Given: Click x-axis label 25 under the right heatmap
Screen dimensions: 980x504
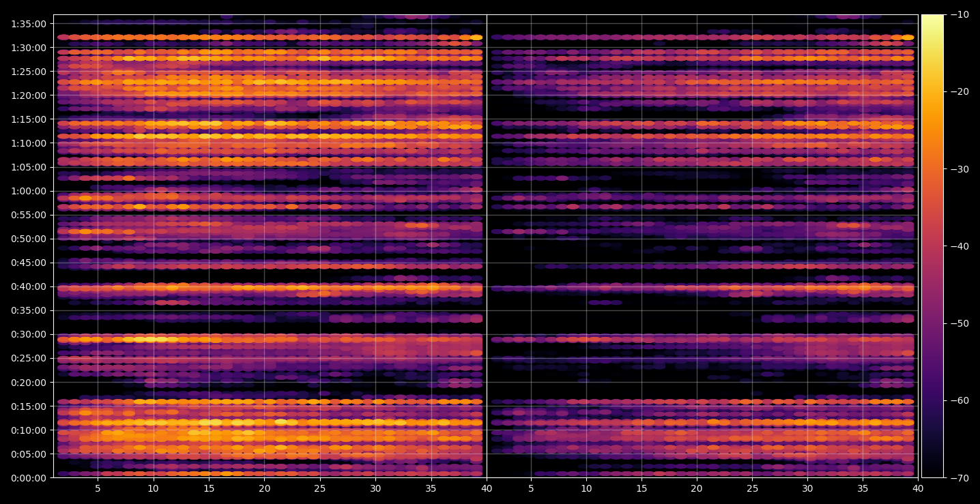Looking at the screenshot, I should tap(752, 488).
